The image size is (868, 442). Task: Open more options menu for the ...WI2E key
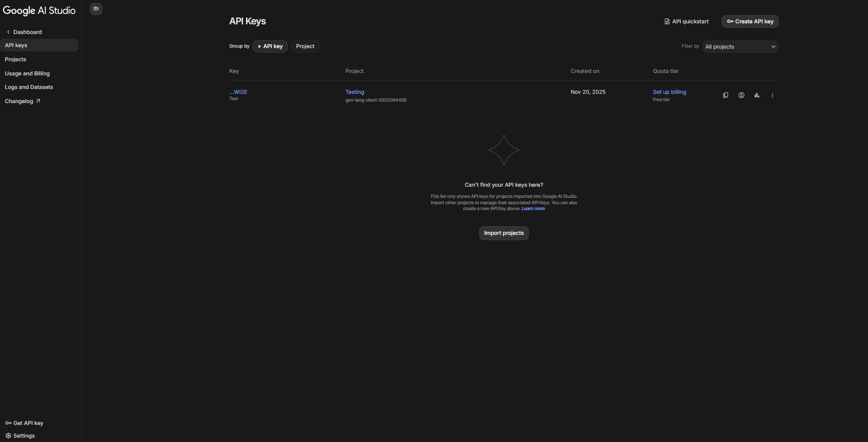point(772,95)
